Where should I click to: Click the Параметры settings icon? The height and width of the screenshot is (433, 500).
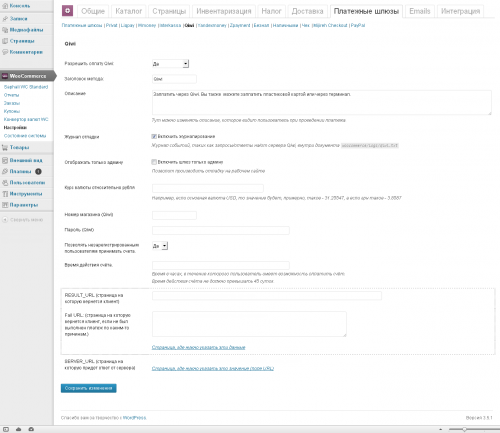coord(5,205)
